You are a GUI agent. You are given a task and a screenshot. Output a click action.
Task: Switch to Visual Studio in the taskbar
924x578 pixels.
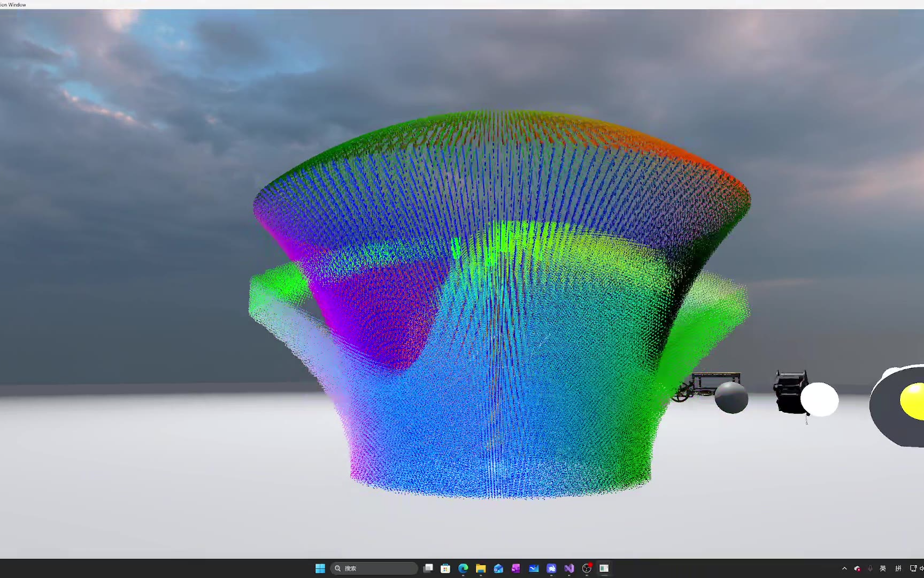pyautogui.click(x=569, y=568)
